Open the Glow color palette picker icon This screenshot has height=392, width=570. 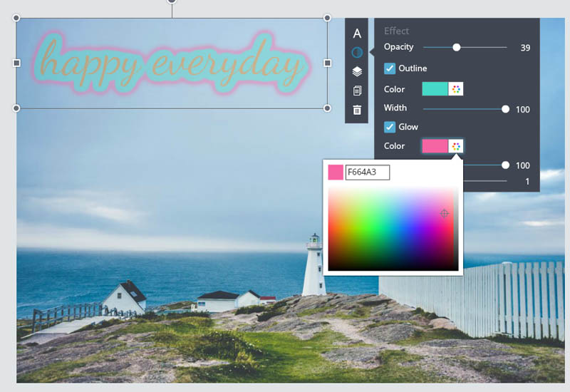pos(456,146)
